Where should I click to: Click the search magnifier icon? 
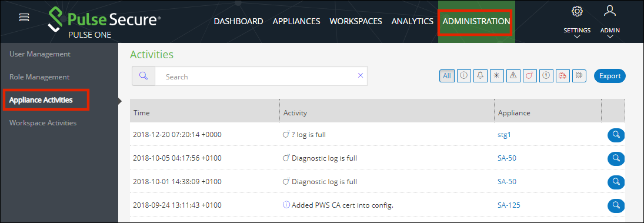pos(144,76)
